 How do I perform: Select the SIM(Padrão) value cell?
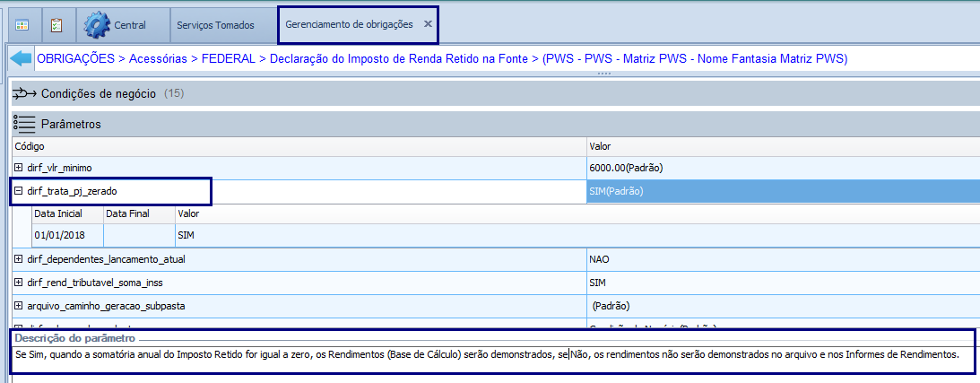click(783, 191)
